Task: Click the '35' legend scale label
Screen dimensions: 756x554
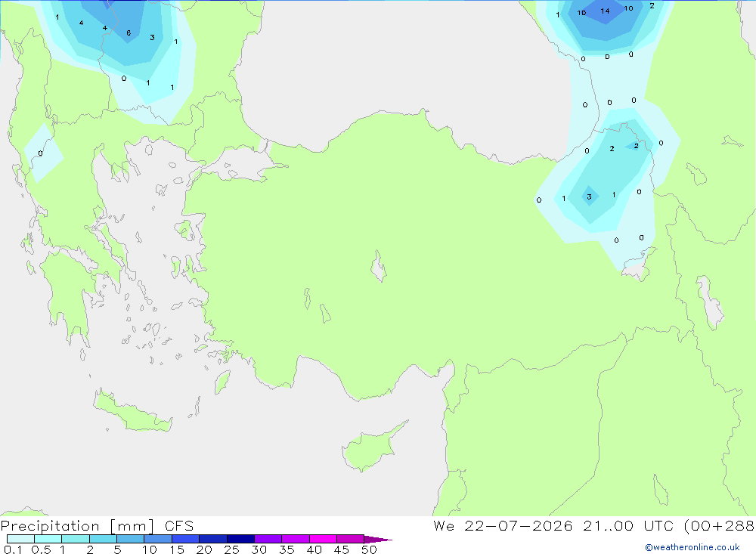Action: click(287, 549)
